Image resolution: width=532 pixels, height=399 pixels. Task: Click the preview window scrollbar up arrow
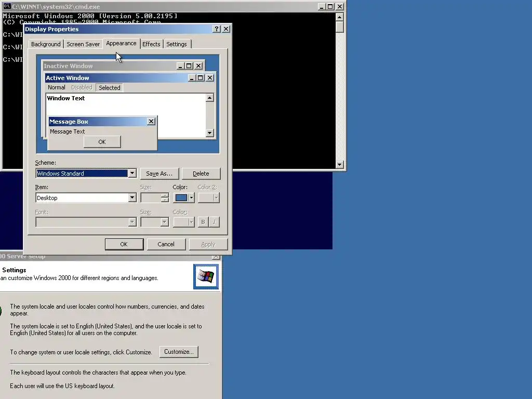pyautogui.click(x=210, y=98)
